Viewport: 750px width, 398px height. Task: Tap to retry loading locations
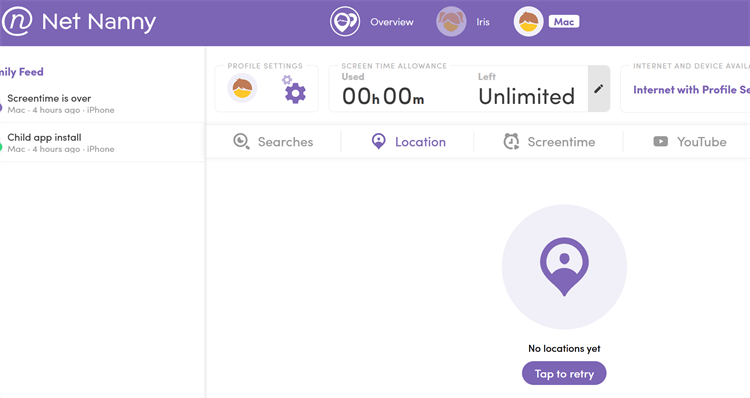point(564,374)
